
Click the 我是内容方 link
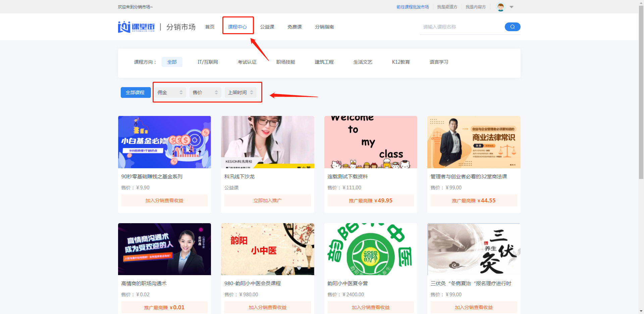click(476, 7)
